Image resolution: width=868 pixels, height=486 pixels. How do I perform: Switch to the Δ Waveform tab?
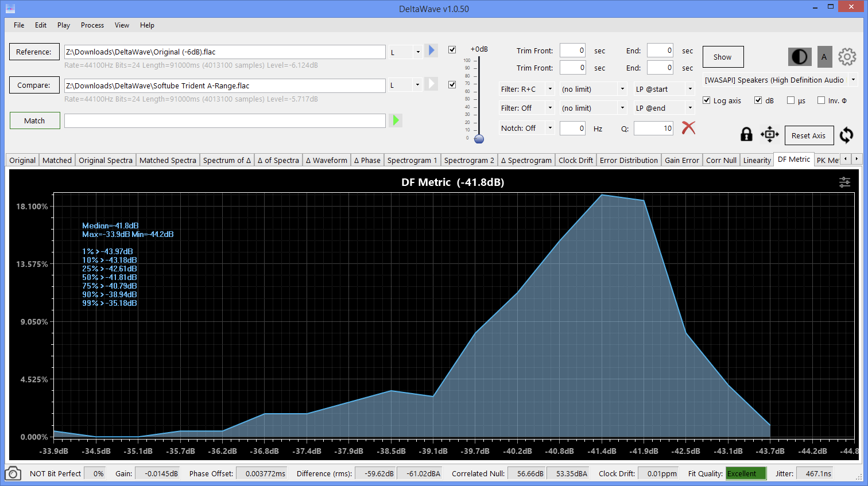327,160
